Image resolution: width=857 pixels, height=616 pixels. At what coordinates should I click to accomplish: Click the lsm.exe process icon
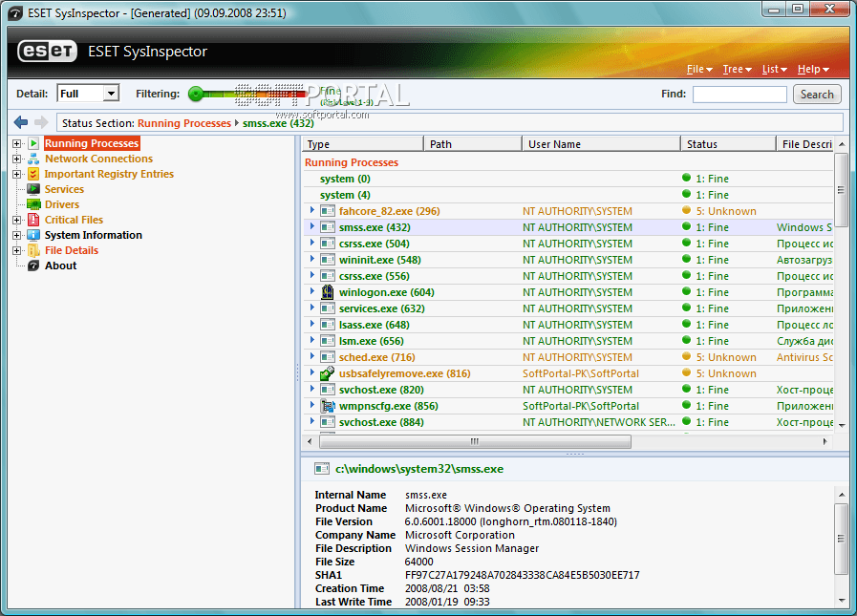[x=328, y=341]
